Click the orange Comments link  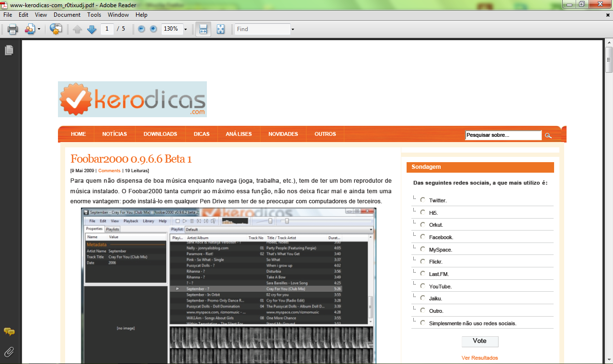pyautogui.click(x=110, y=170)
